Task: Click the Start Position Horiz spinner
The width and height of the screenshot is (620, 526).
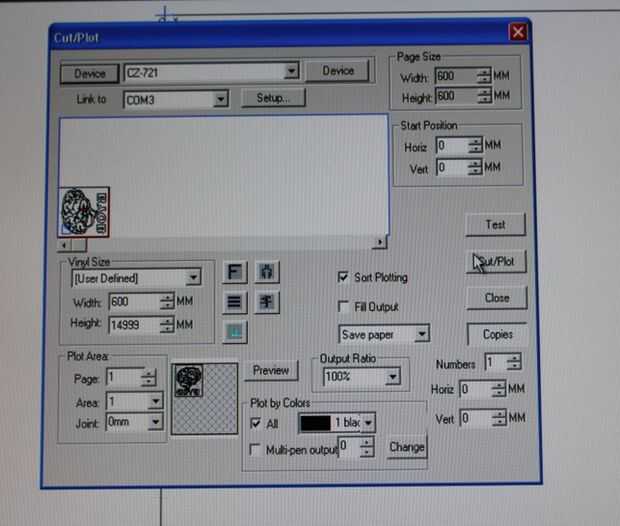Action: click(x=476, y=145)
